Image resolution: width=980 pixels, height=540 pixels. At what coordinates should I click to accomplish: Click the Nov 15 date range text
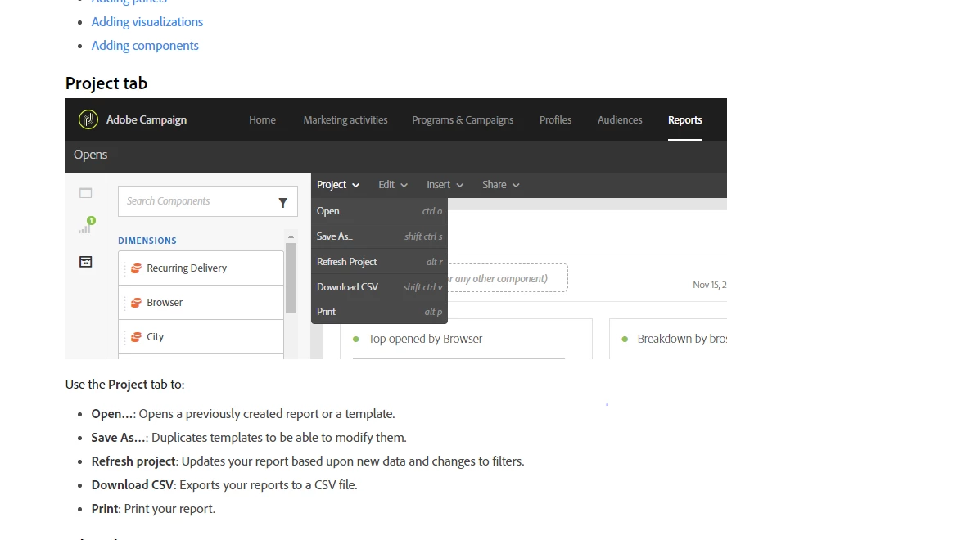pyautogui.click(x=709, y=285)
